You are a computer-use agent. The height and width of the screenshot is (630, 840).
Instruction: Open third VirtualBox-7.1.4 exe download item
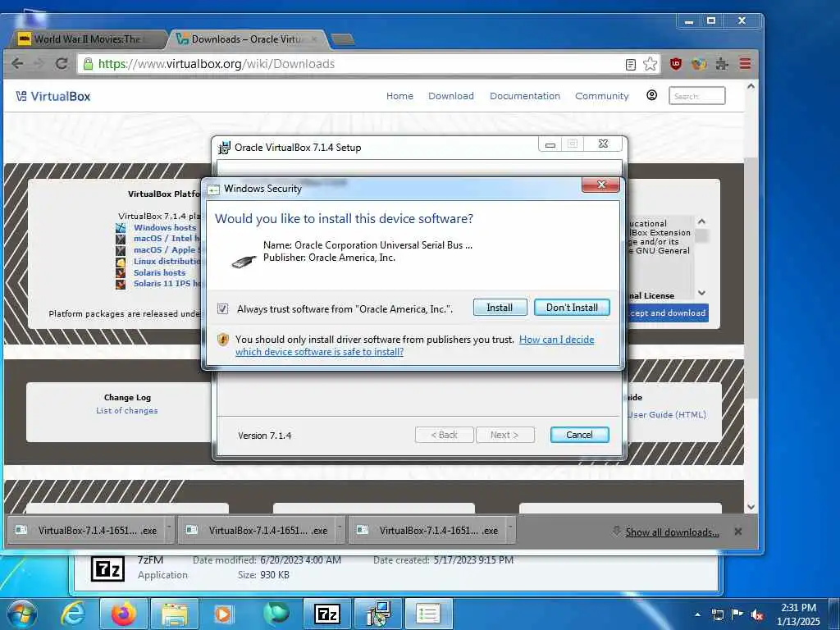click(427, 531)
